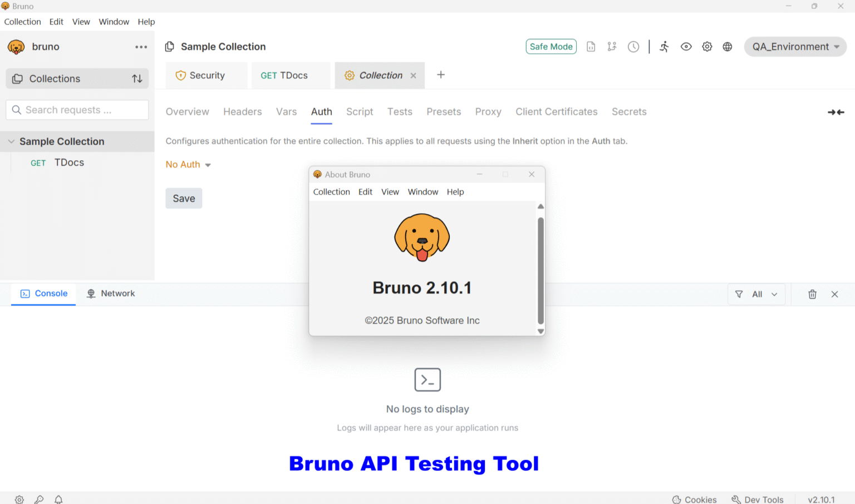Change authentication type via No Auth dropdown

click(188, 164)
